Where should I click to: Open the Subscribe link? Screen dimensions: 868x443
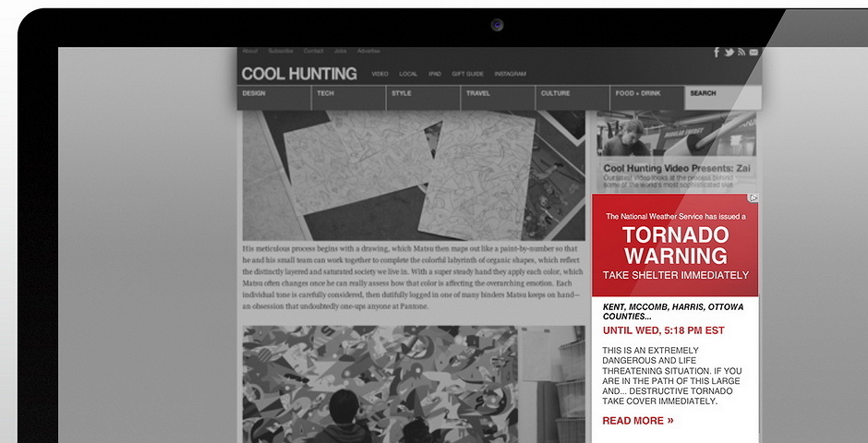pyautogui.click(x=281, y=51)
